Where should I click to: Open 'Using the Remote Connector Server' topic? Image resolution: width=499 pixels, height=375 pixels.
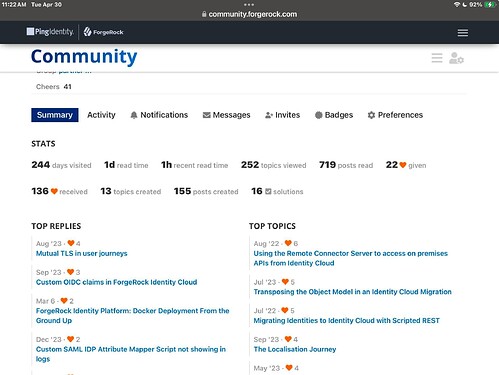tap(351, 258)
